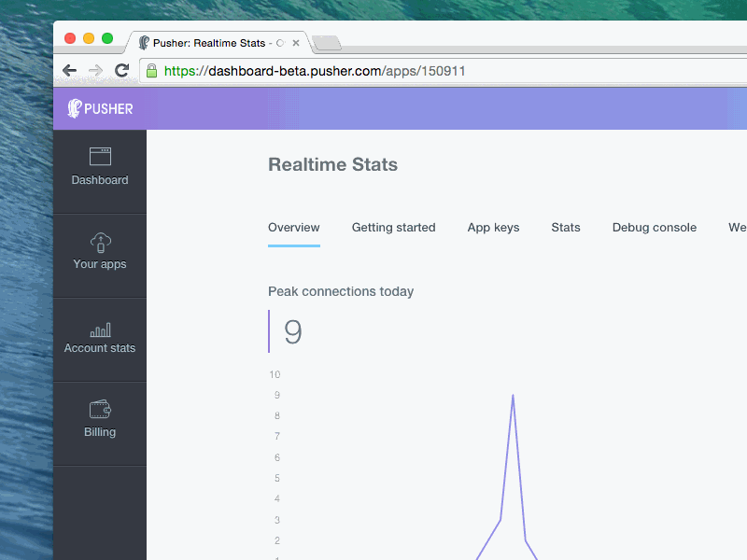Select the Your apps sidebar icon
747x560 pixels.
[100, 241]
